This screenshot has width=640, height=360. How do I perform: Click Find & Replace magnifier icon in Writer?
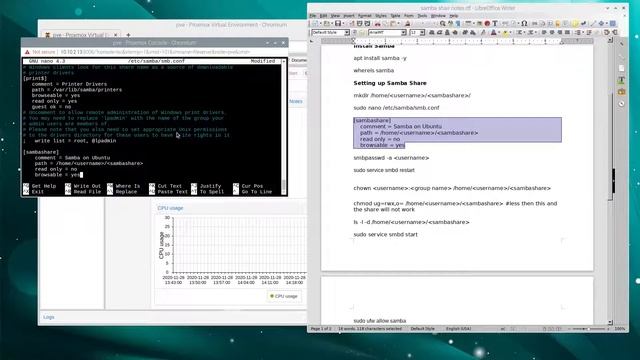(443, 23)
